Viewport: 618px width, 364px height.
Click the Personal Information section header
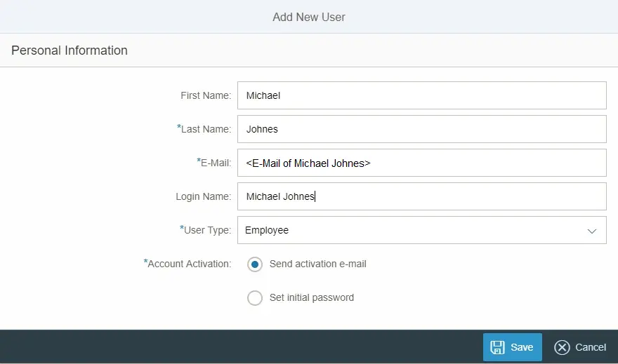[70, 50]
